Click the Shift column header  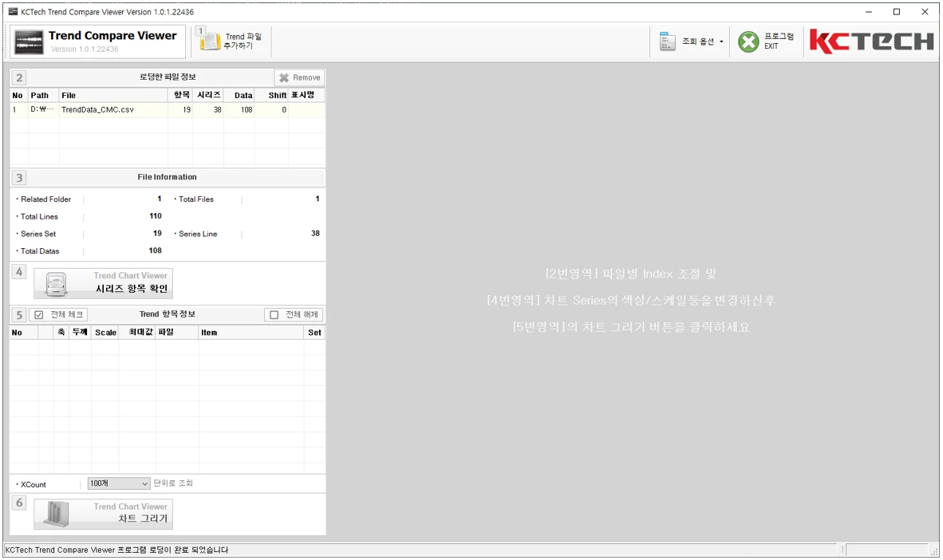click(x=272, y=95)
